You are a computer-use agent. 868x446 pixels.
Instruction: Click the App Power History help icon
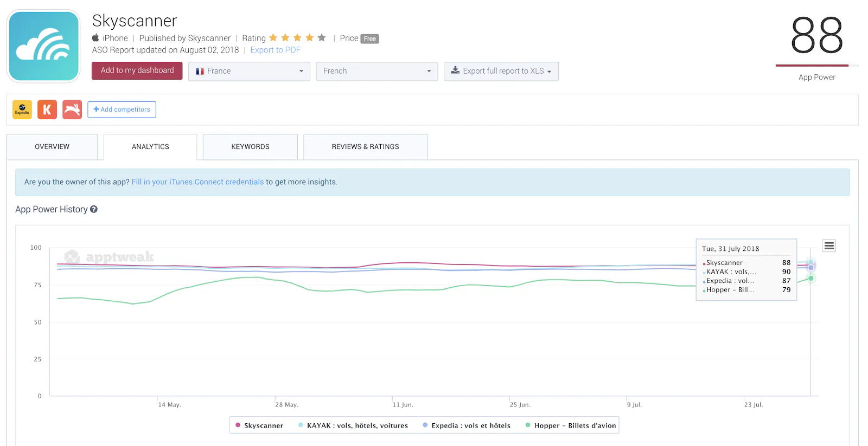94,209
